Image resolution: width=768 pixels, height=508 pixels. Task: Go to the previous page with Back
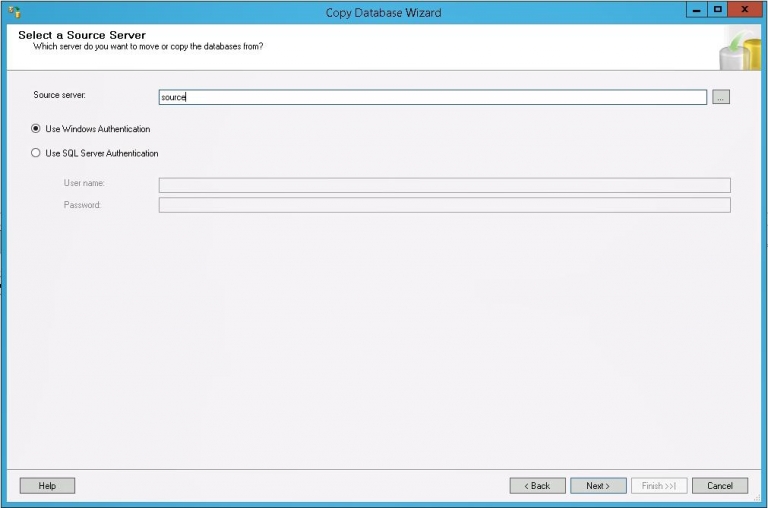pos(537,486)
